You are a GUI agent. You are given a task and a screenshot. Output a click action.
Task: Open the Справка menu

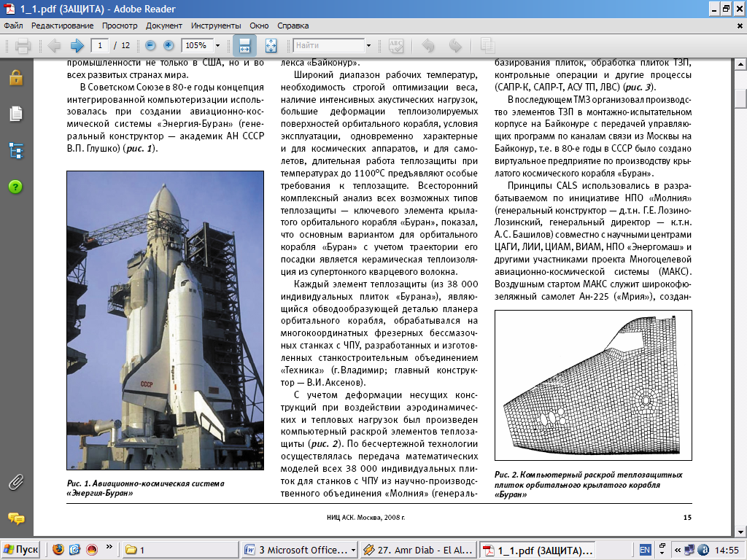pyautogui.click(x=293, y=26)
